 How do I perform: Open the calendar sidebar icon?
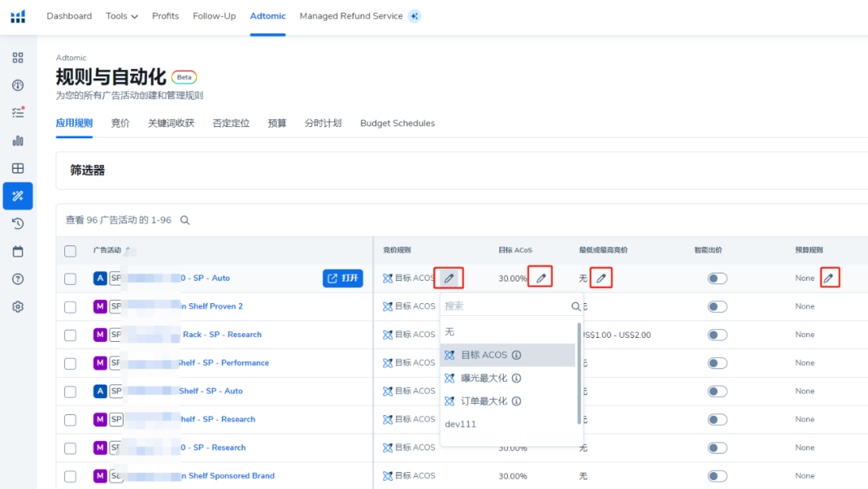18,252
